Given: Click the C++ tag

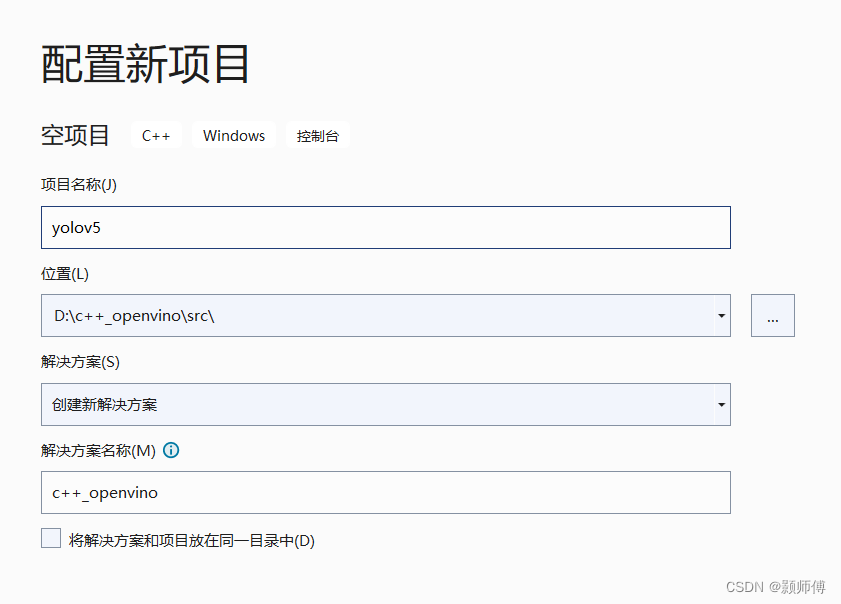Looking at the screenshot, I should tap(156, 136).
